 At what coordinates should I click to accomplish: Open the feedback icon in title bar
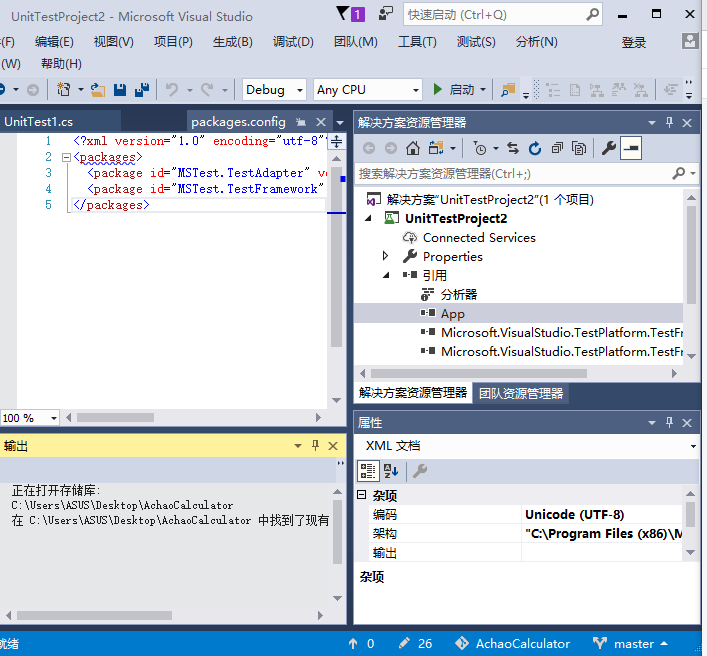pyautogui.click(x=386, y=14)
